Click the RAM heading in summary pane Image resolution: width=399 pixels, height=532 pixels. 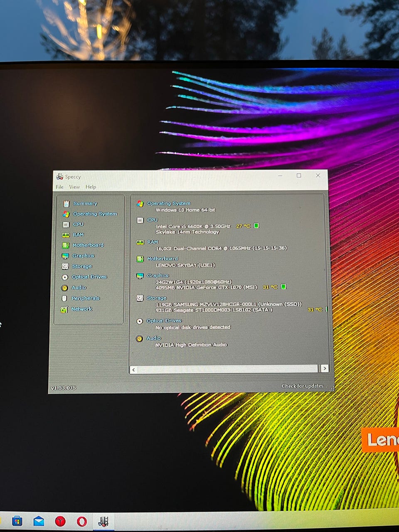153,242
